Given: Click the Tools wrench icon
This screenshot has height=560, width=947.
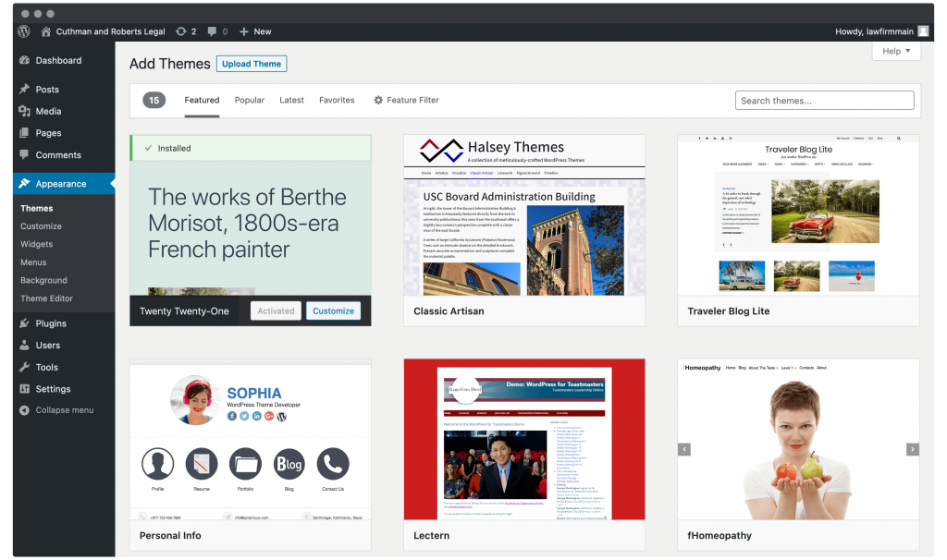Looking at the screenshot, I should point(24,367).
